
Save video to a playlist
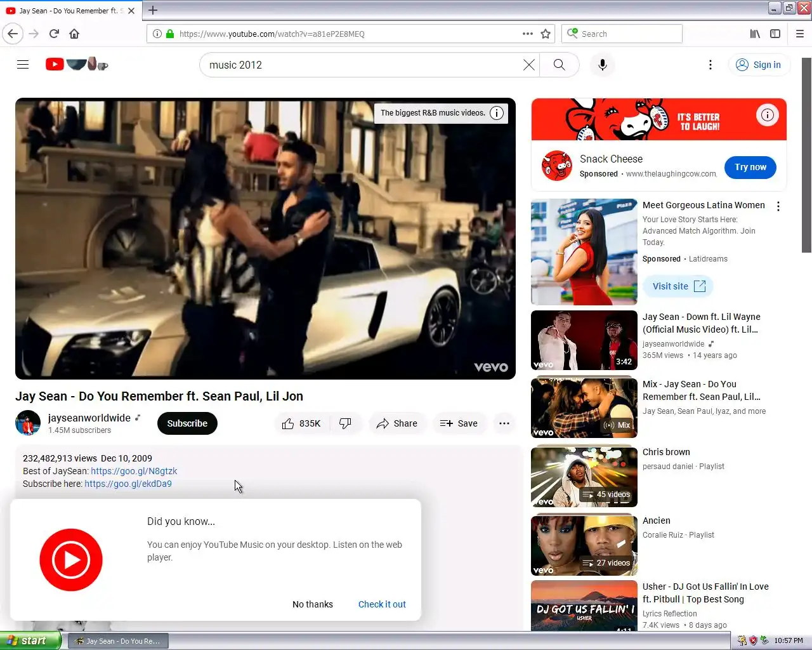tap(459, 423)
